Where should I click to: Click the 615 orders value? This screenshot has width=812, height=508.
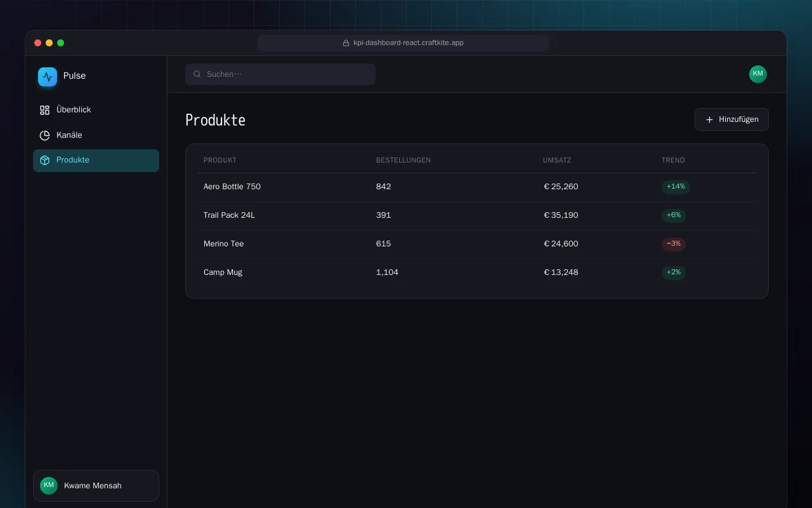383,244
